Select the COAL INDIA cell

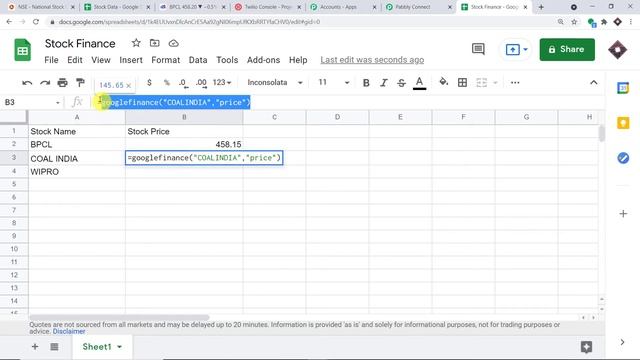point(77,158)
